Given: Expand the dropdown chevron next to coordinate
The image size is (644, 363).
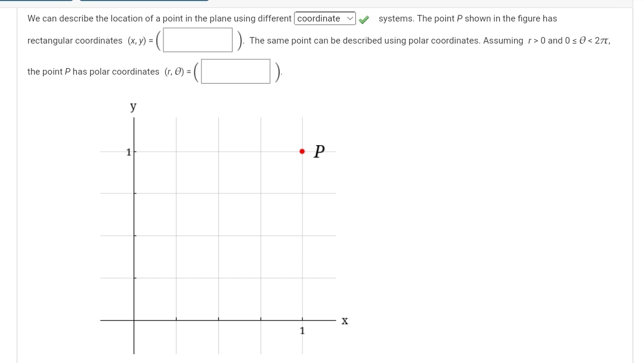Looking at the screenshot, I should tap(351, 19).
